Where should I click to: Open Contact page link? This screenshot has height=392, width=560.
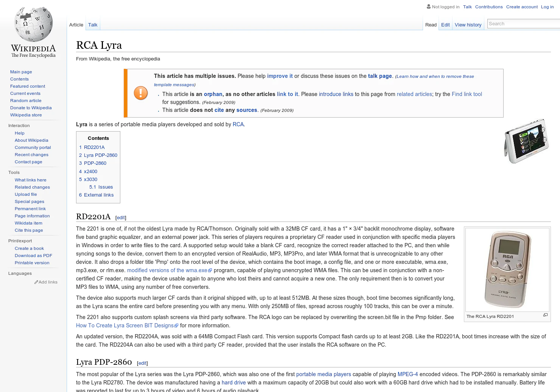(28, 162)
